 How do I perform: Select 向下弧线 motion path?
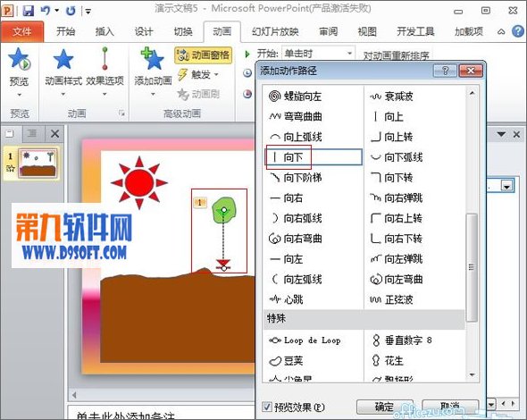pos(397,157)
